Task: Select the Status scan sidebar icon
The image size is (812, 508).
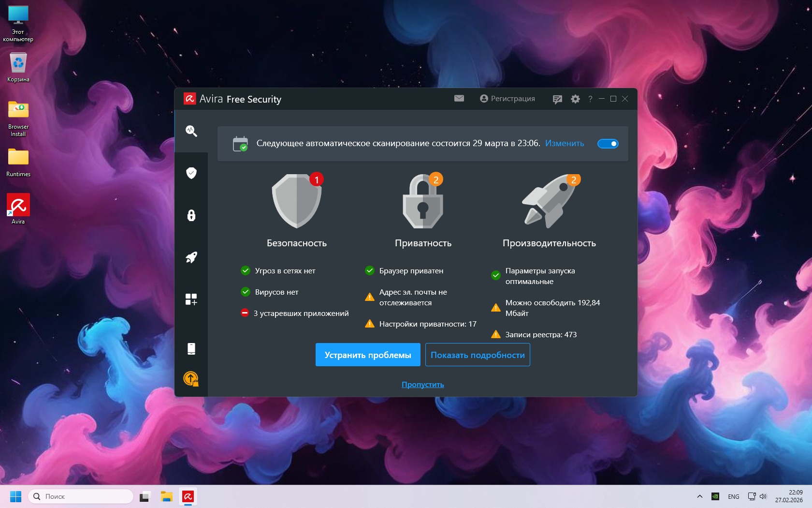Action: point(191,131)
